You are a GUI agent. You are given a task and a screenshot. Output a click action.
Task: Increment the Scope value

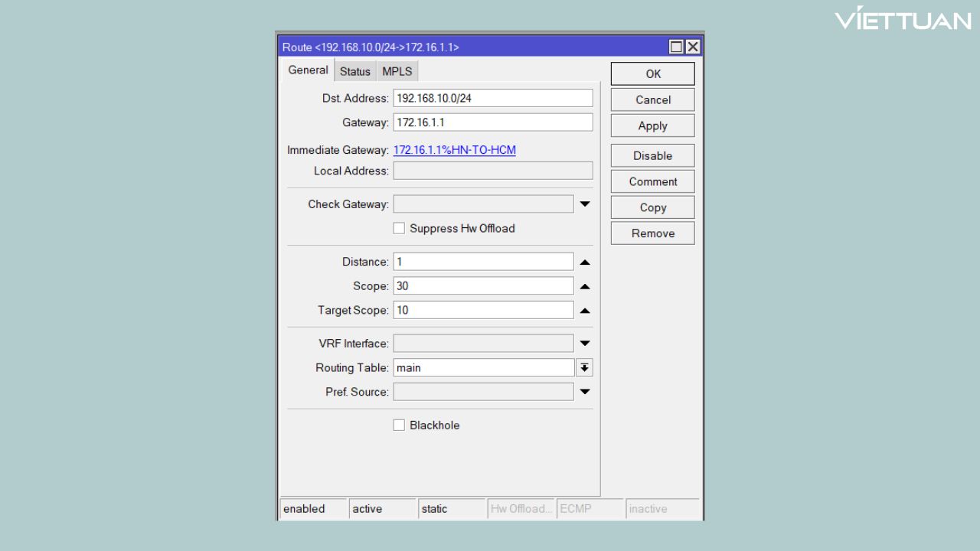tap(584, 285)
